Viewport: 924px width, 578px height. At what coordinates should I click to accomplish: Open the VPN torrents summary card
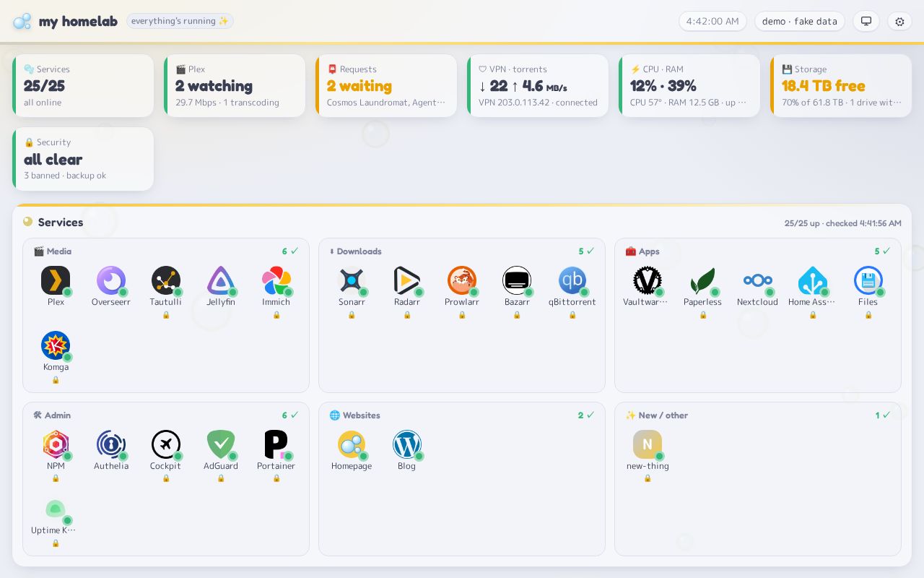pos(538,86)
